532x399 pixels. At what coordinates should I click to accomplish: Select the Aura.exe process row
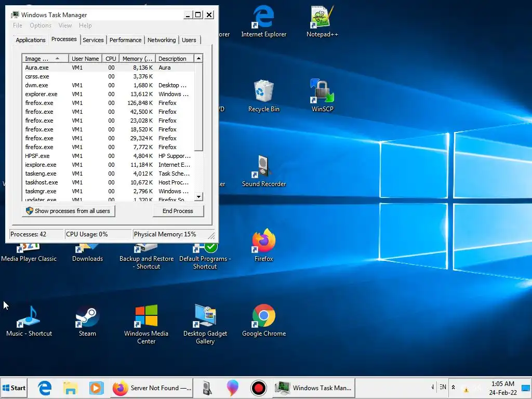108,68
